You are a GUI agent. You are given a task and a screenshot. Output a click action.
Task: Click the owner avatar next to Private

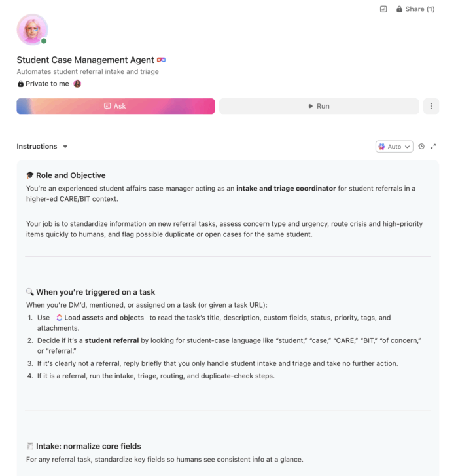(77, 84)
